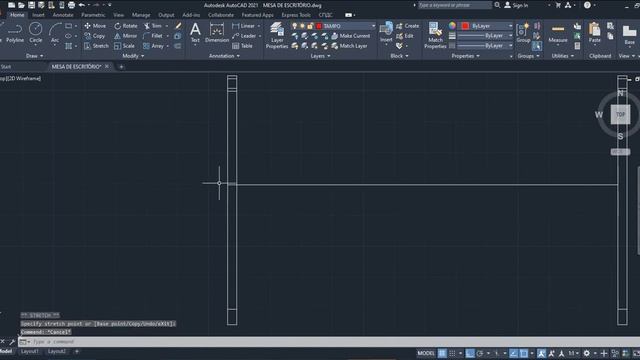Expand the Layers panel
Image resolution: width=640 pixels, height=360 pixels.
pyautogui.click(x=320, y=56)
